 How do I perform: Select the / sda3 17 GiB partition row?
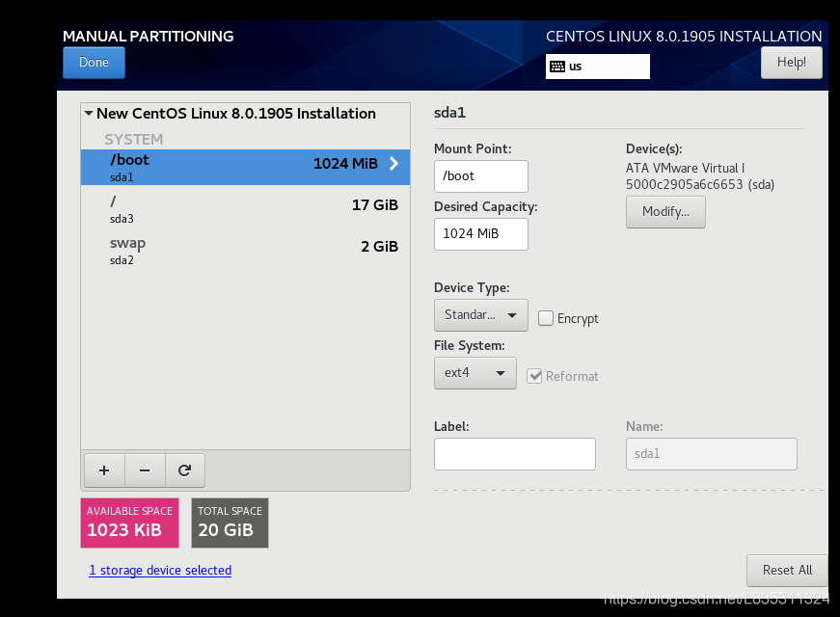coord(245,209)
